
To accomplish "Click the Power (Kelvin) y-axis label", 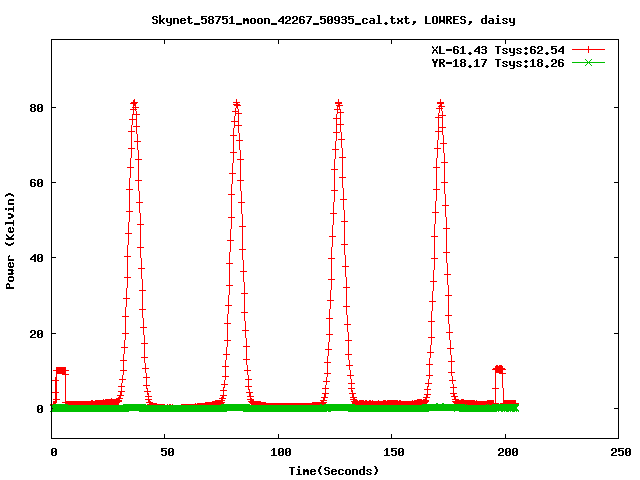I will pos(10,241).
